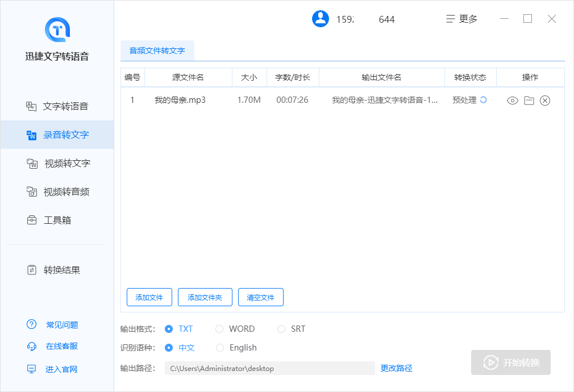Viewport: 574px width, 392px height.
Task: Click the output path field
Action: [x=269, y=368]
